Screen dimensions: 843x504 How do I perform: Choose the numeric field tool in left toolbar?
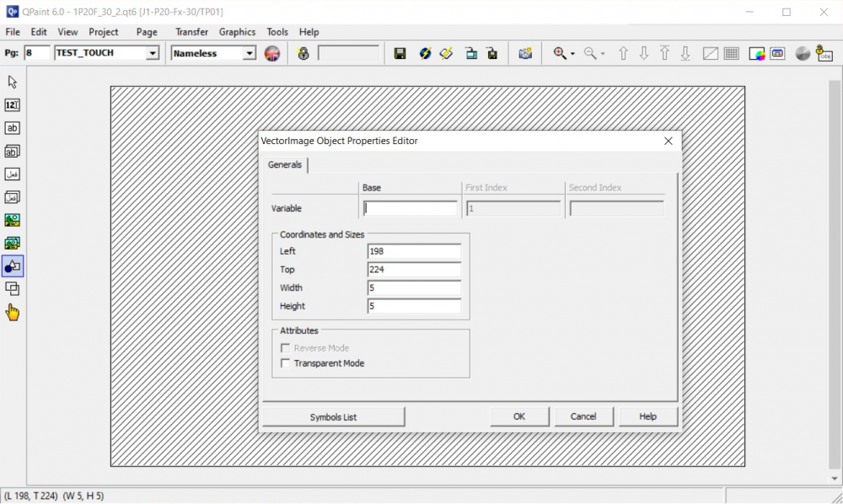(13, 105)
